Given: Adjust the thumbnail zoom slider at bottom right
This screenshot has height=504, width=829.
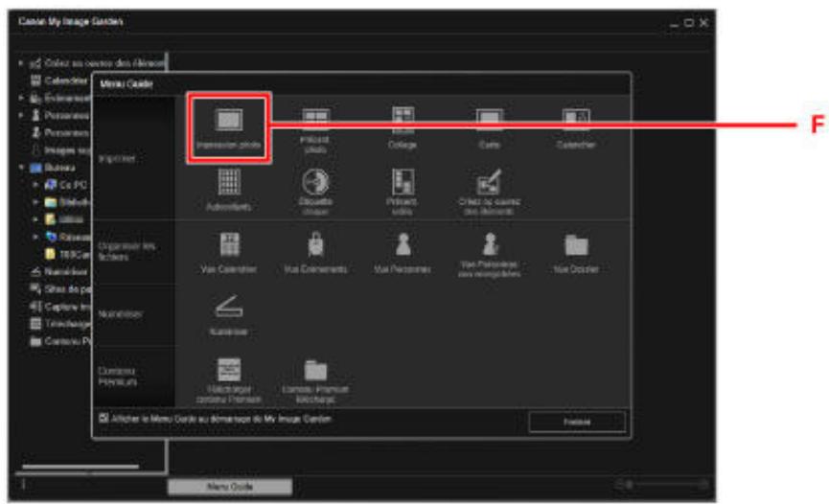Looking at the screenshot, I should click(662, 484).
